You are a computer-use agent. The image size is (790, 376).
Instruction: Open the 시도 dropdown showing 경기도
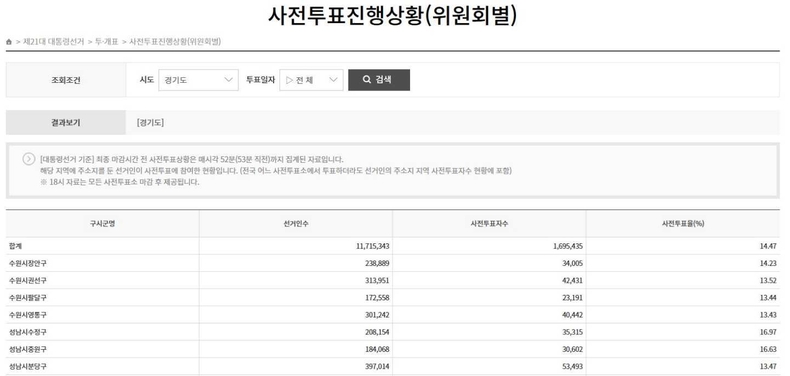(x=199, y=80)
